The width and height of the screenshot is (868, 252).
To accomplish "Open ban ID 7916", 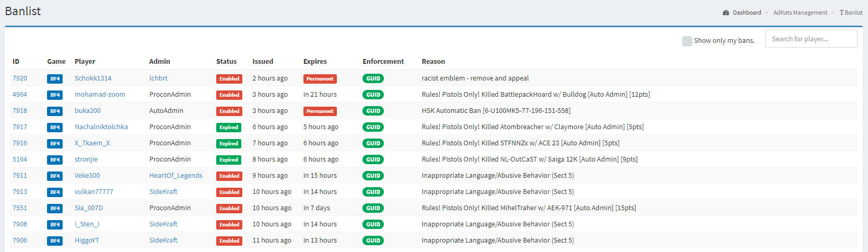I will tap(20, 143).
